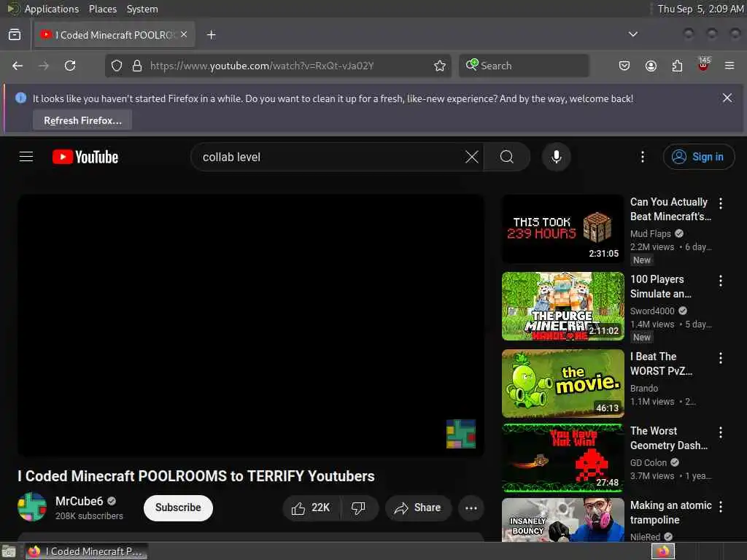Open MrCube6 channel avatar
747x560 pixels.
click(x=32, y=507)
